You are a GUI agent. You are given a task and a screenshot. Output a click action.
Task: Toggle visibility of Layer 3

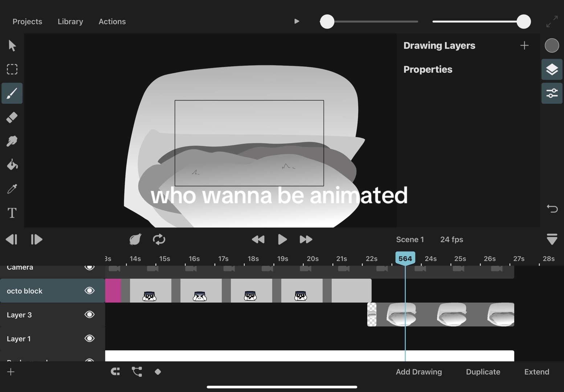point(90,315)
